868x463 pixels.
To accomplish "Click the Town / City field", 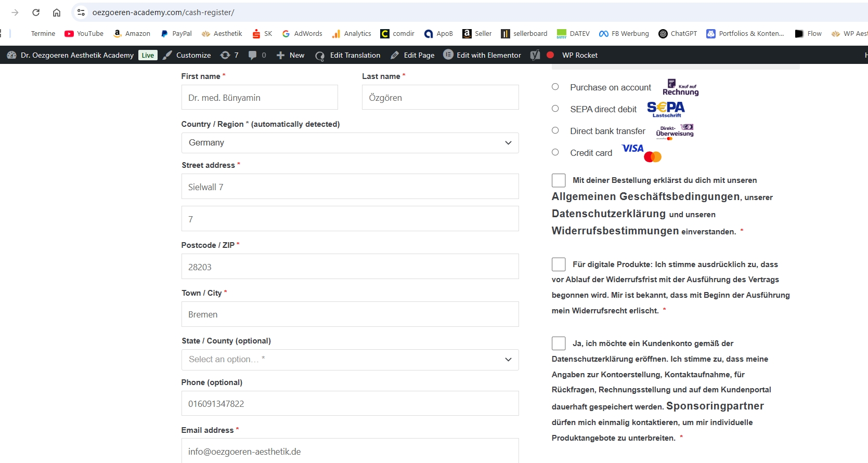I will click(x=350, y=314).
